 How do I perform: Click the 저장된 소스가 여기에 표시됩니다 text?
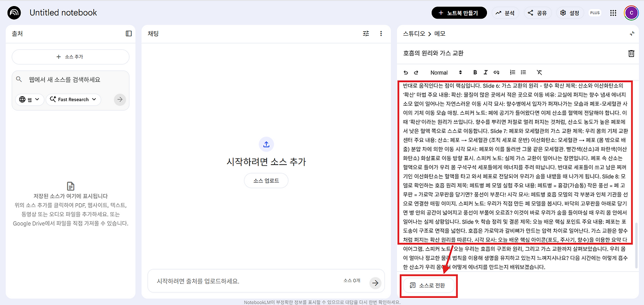tap(70, 196)
